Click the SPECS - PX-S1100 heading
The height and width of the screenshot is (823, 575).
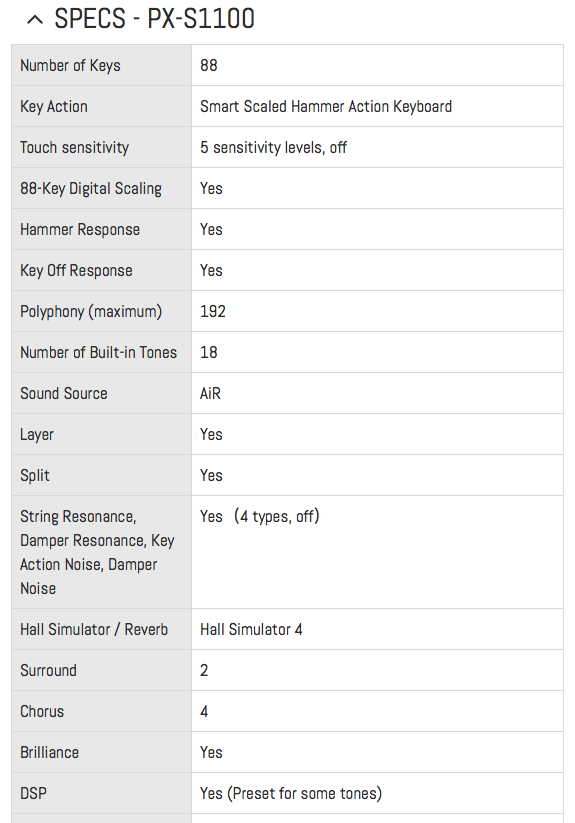(154, 19)
